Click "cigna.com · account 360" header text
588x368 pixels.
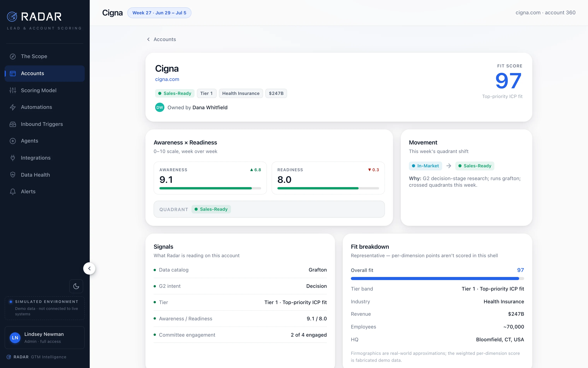point(545,13)
